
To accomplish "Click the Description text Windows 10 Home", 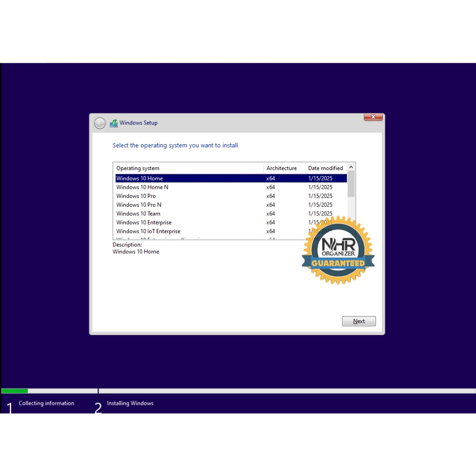I will click(x=136, y=251).
